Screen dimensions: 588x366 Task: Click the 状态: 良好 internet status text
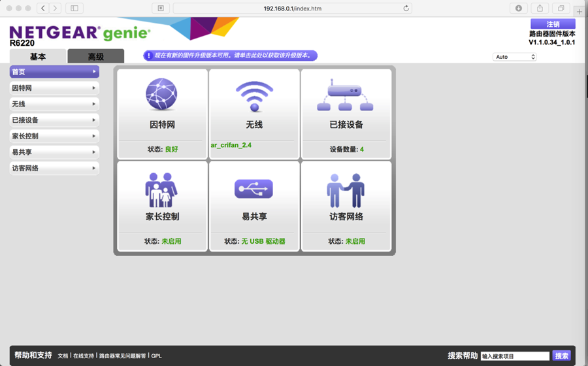click(x=163, y=149)
